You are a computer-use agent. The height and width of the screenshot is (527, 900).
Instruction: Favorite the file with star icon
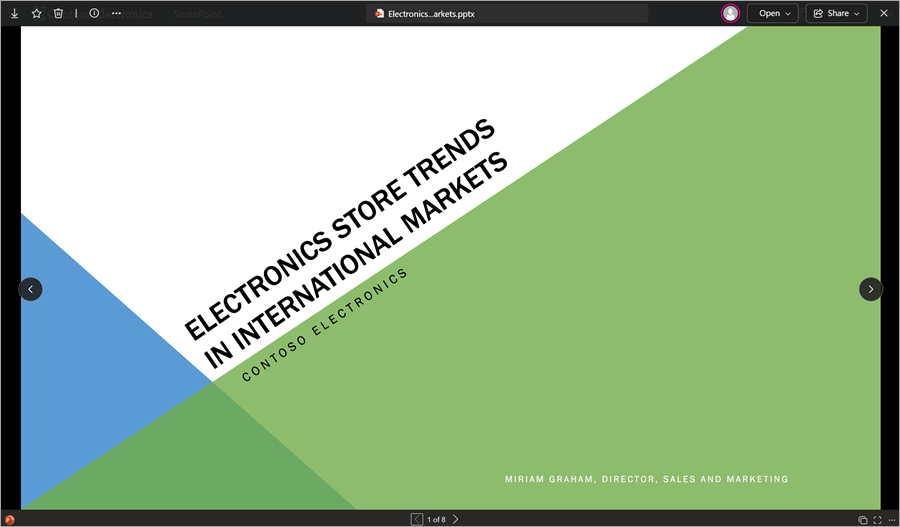(x=37, y=13)
